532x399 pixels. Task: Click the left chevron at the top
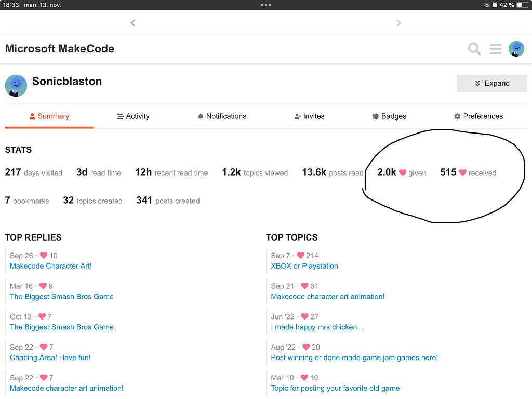click(133, 23)
